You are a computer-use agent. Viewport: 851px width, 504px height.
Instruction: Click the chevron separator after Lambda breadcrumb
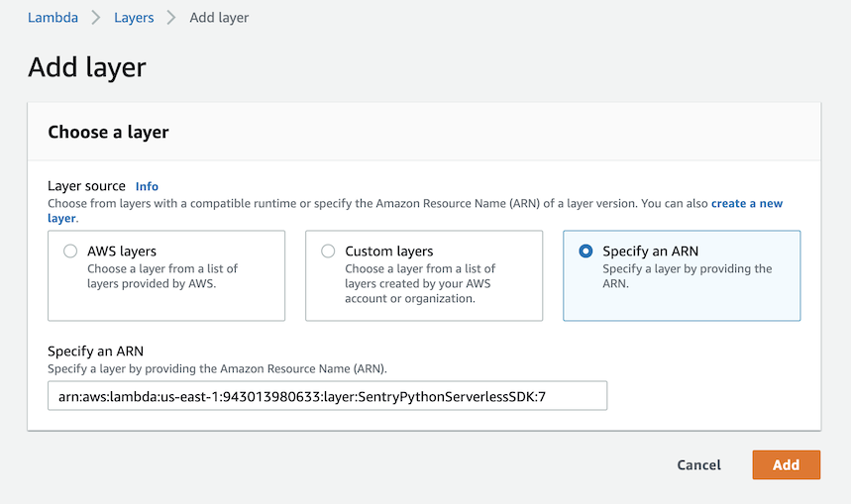pyautogui.click(x=96, y=18)
